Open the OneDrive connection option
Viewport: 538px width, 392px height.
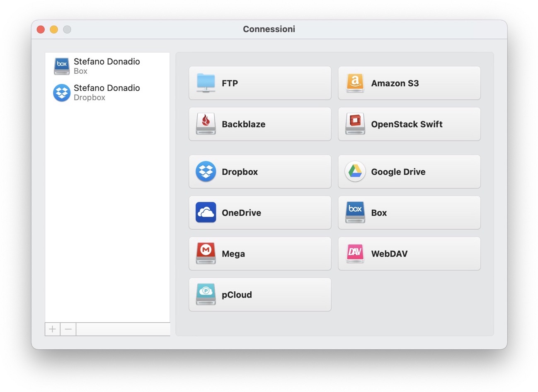pyautogui.click(x=260, y=213)
